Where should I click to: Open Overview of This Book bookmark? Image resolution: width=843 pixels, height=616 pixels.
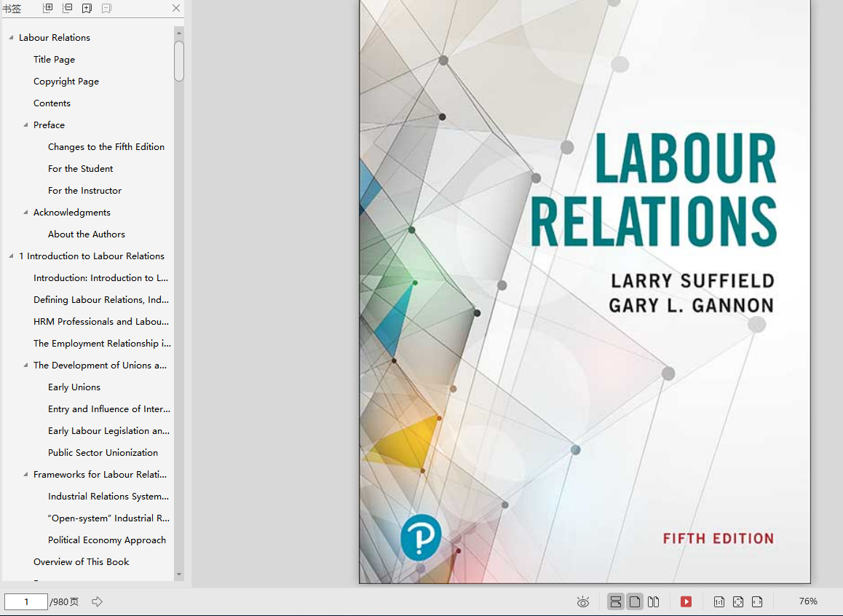click(x=82, y=561)
